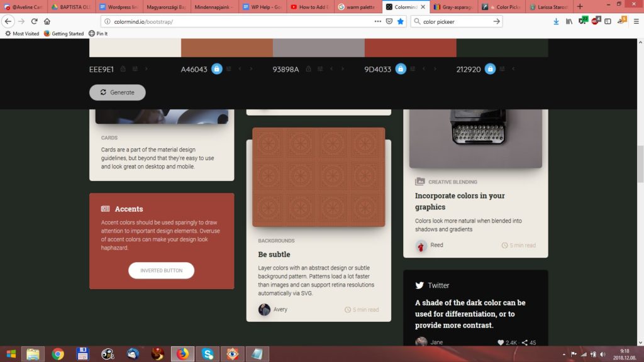Viewport: 644px width, 362px height.
Task: Unlock the color A46043
Action: pyautogui.click(x=217, y=69)
